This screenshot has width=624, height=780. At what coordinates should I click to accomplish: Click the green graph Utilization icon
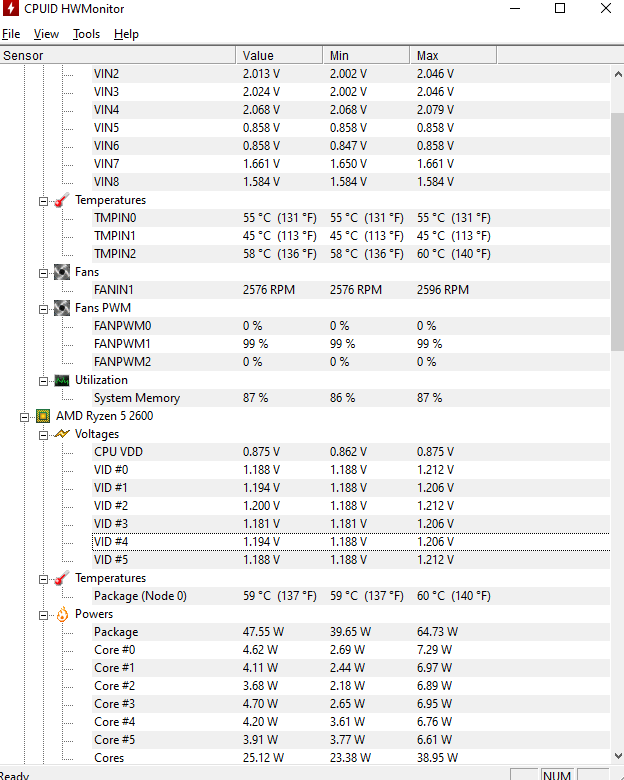point(62,381)
